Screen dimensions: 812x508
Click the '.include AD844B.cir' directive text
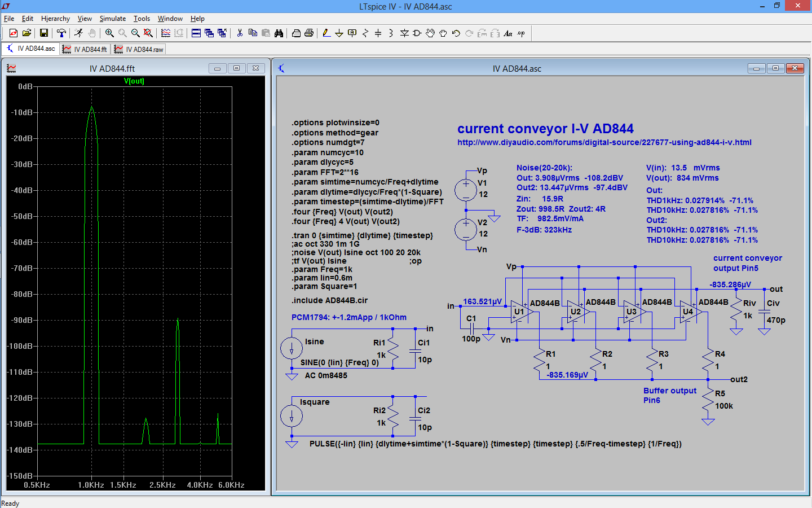(330, 300)
